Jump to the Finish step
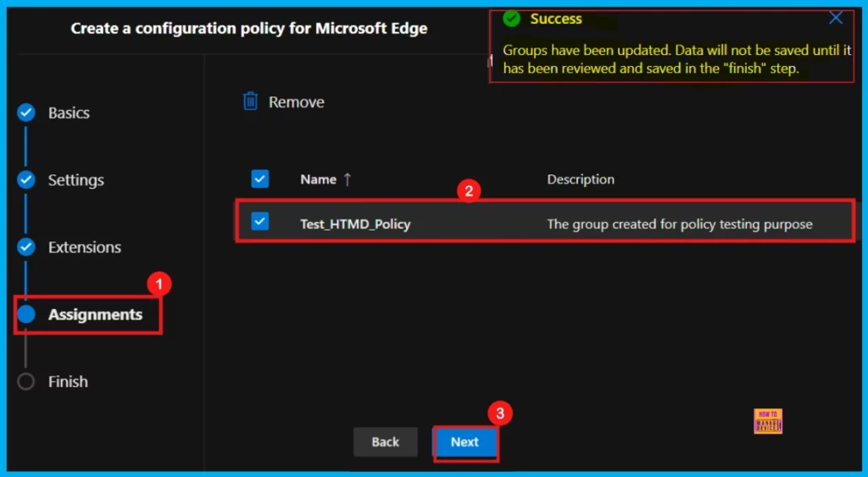Image resolution: width=868 pixels, height=477 pixels. coord(68,381)
